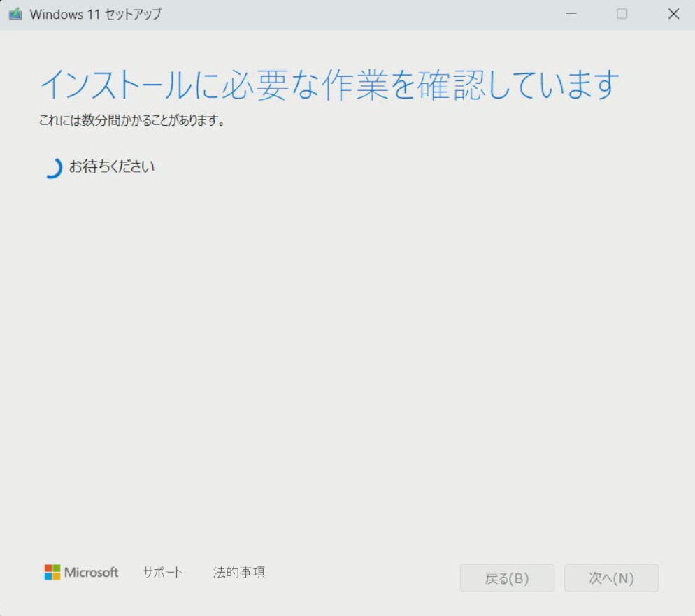Viewport: 695px width, 616px height.
Task: Click the spinning progress indicator
Action: click(x=53, y=168)
